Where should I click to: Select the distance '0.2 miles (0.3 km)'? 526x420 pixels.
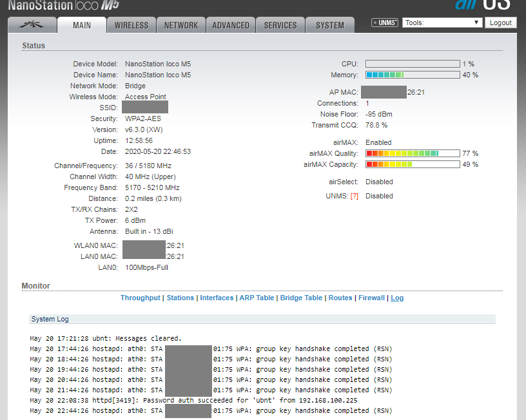click(153, 198)
